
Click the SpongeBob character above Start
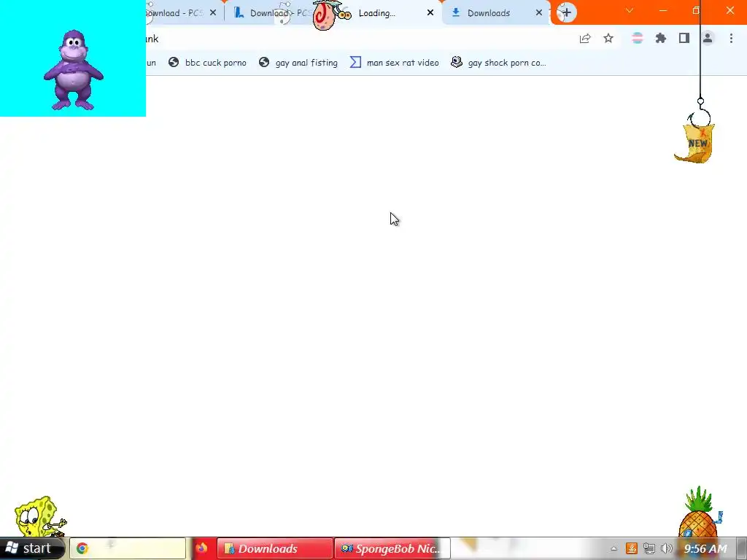pyautogui.click(x=40, y=517)
